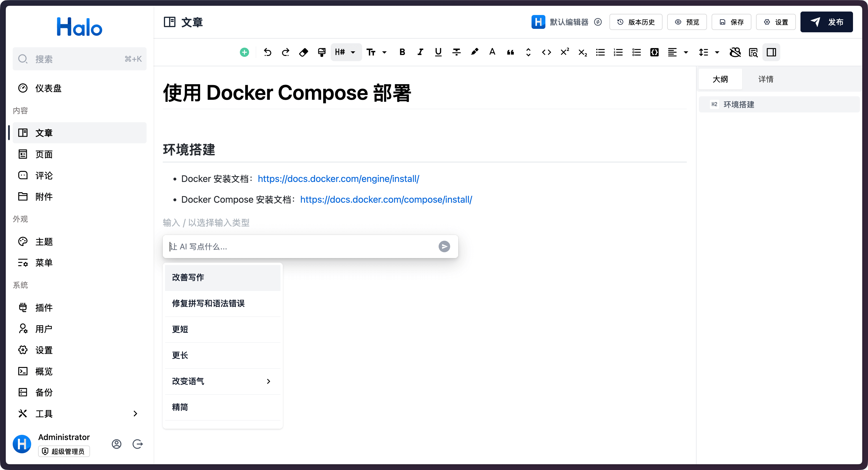Image resolution: width=868 pixels, height=470 pixels.
Task: Insert a blockquote
Action: 510,52
